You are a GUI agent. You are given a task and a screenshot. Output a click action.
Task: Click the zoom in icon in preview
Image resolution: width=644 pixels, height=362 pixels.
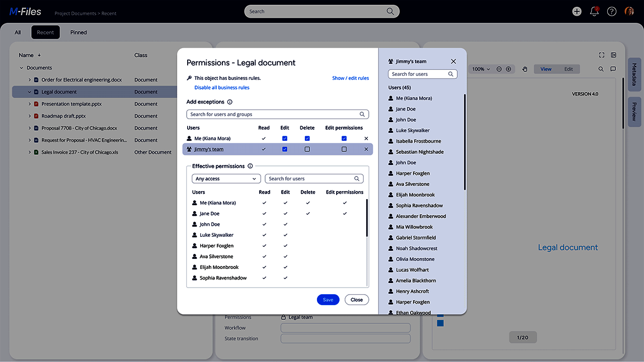tap(509, 69)
